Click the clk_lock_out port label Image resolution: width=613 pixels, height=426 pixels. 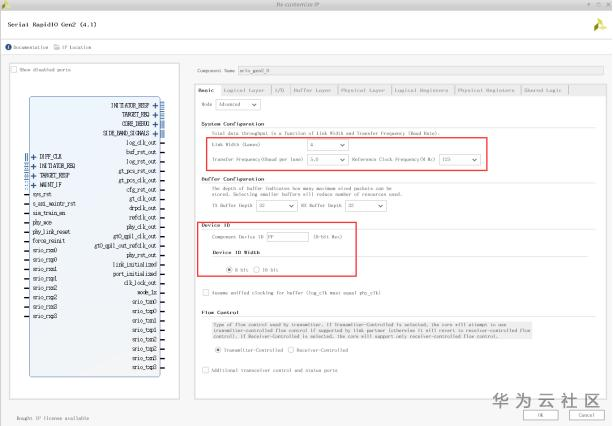tap(140, 283)
